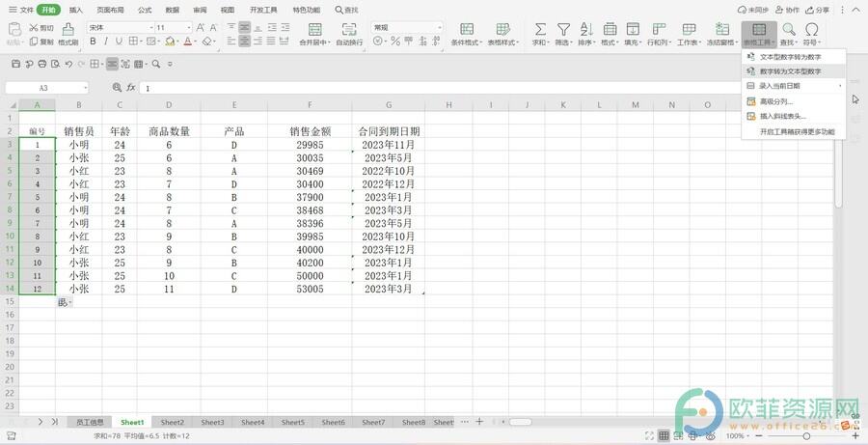Click the Symbol (符号) omega icon

(x=811, y=29)
